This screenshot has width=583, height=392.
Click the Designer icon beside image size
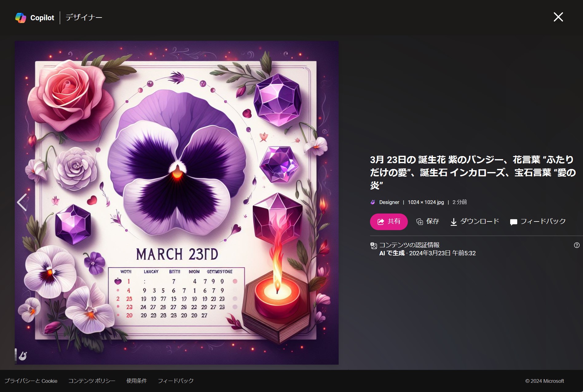click(373, 202)
